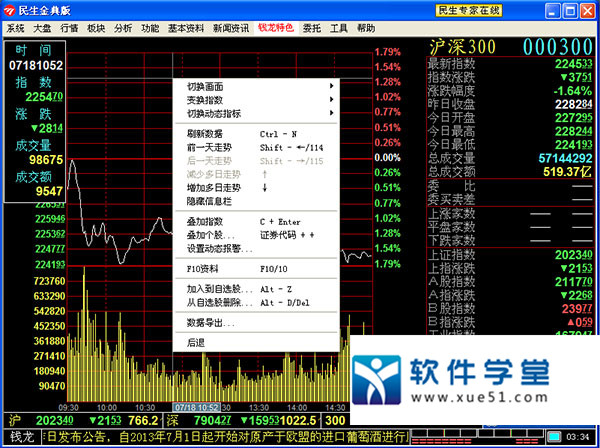Viewport: 600px width, 448px height.
Task: Click the 涨跌幅度 row showing -1.64%
Action: point(510,91)
